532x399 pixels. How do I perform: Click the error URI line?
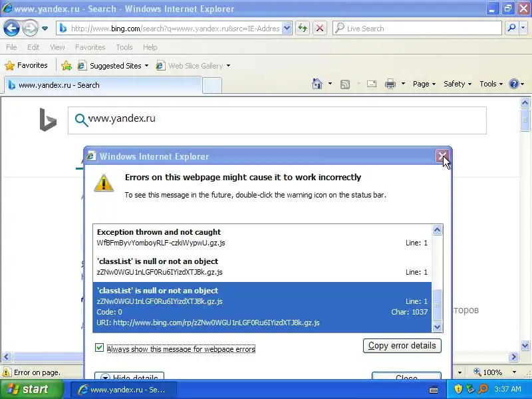(208, 323)
